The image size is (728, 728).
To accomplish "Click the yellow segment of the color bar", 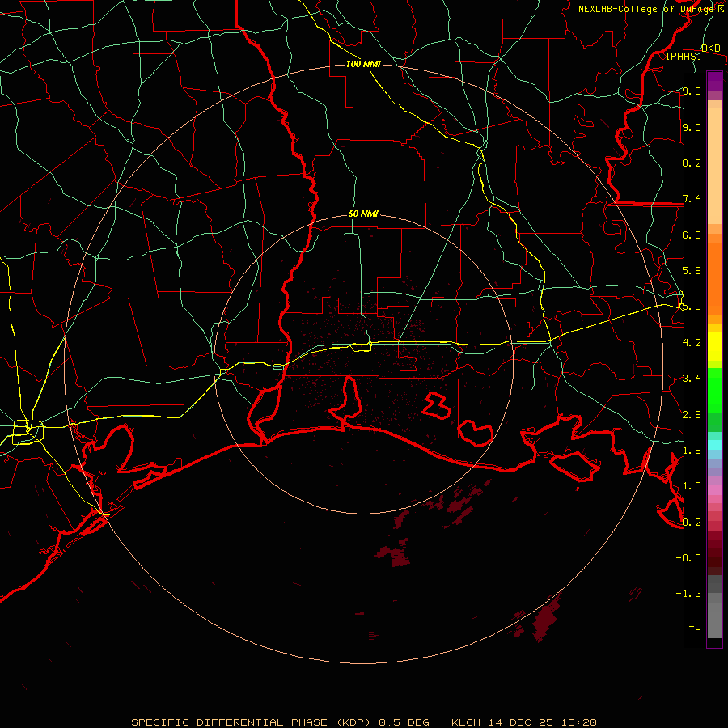I will pos(714,346).
